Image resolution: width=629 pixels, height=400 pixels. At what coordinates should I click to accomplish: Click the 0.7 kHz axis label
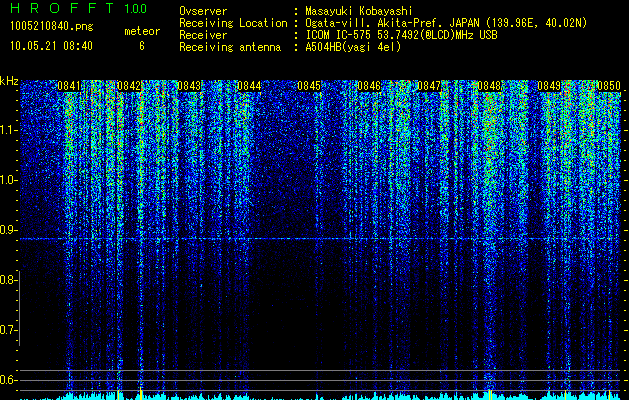click(8, 330)
